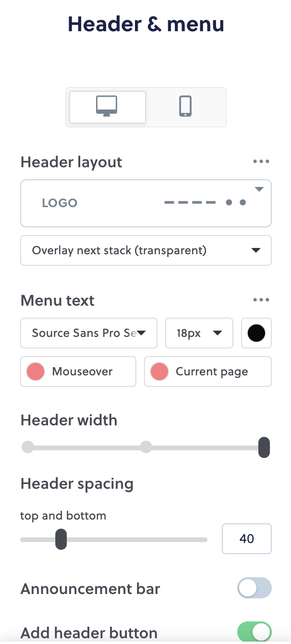
Task: Click the LOGO layout preview
Action: pos(60,203)
